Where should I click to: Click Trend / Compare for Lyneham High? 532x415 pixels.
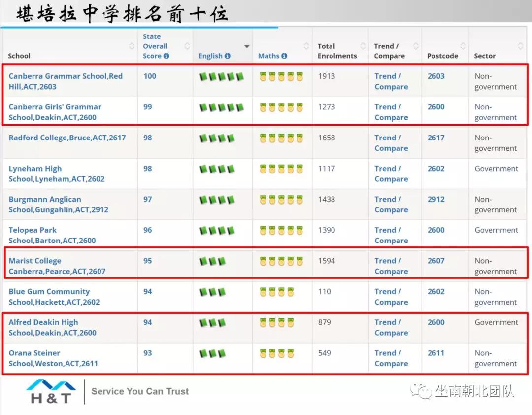pos(391,173)
